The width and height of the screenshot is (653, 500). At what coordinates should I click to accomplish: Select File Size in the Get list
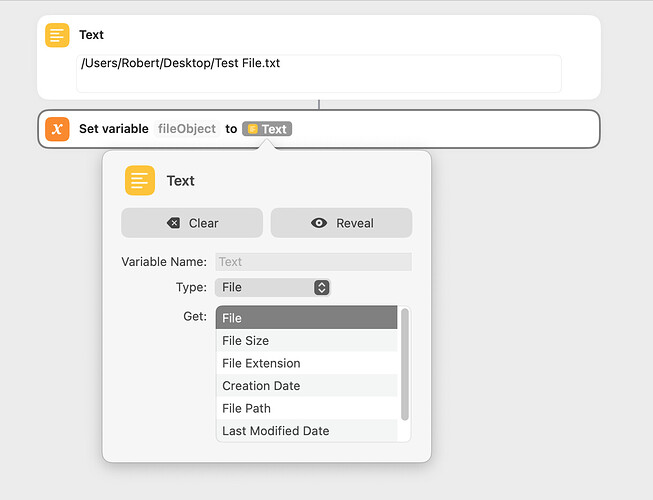[x=307, y=341]
